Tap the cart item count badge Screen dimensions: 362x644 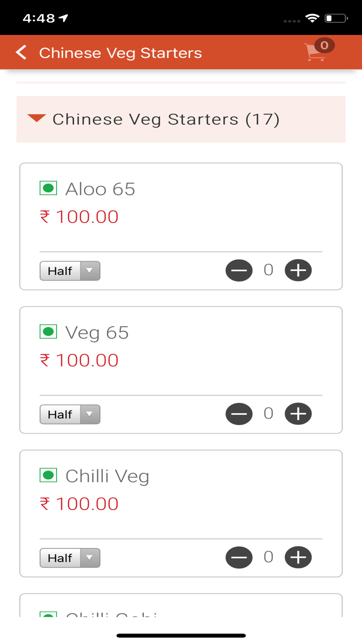[324, 45]
